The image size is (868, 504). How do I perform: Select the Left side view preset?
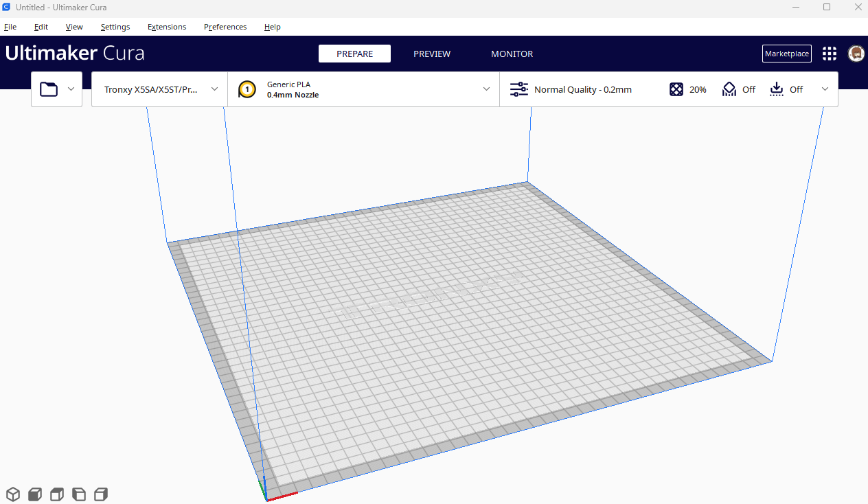tap(78, 494)
